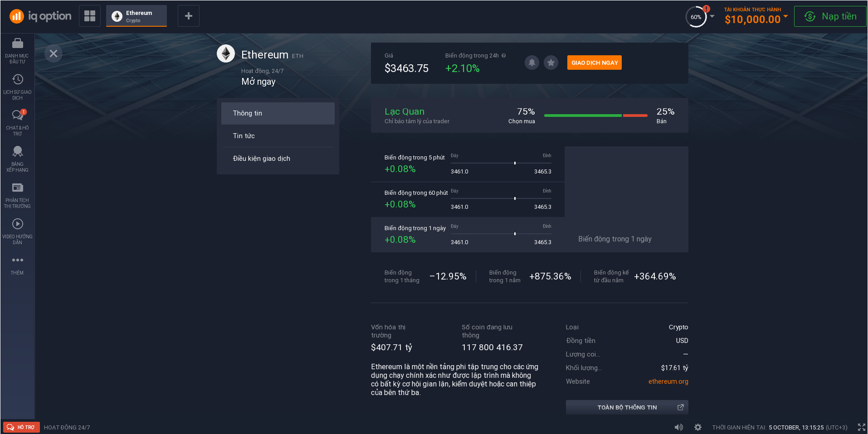Click the trader sentiment buy/sell bar
The height and width of the screenshot is (434, 868).
click(595, 116)
